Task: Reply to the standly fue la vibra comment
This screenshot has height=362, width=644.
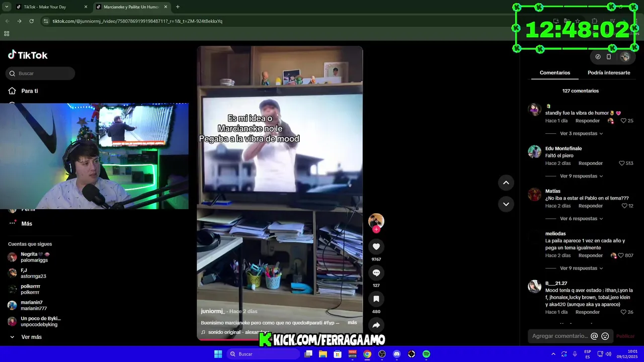Action: tap(587, 121)
